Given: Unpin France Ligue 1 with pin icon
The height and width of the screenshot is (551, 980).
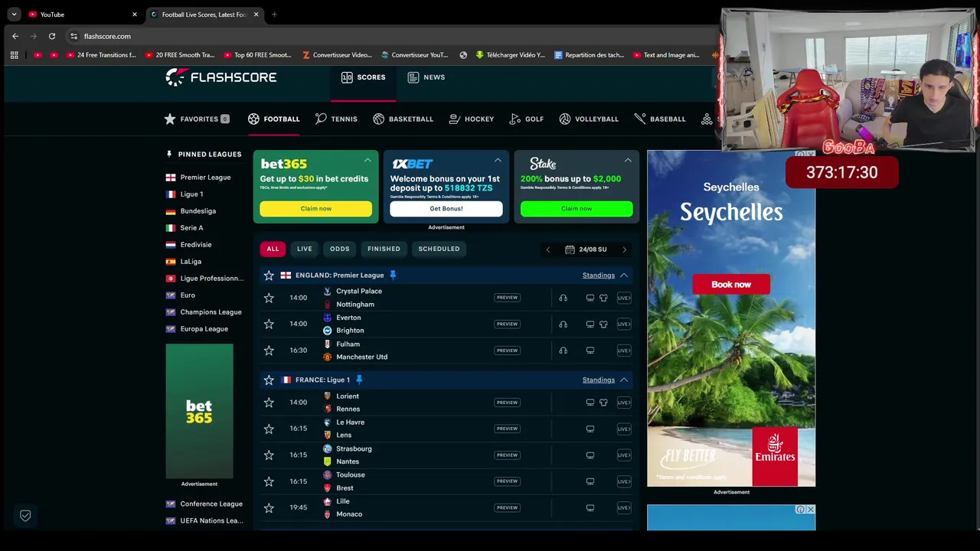Looking at the screenshot, I should (x=359, y=380).
